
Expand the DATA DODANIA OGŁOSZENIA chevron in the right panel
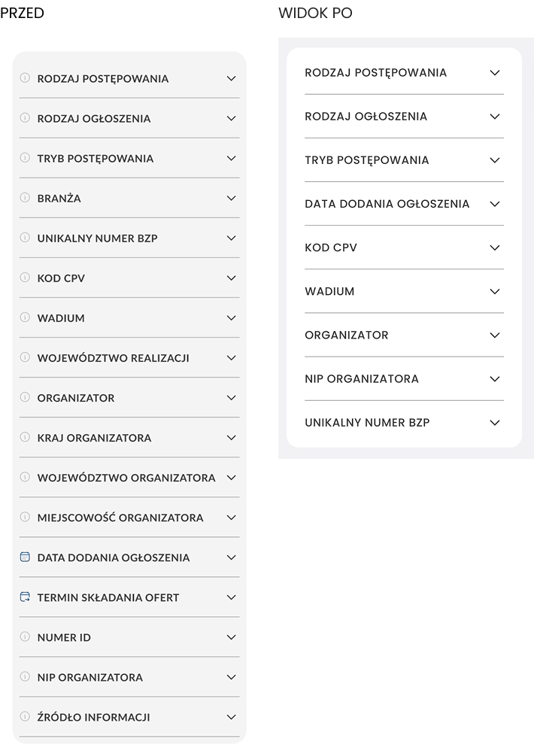pyautogui.click(x=494, y=204)
